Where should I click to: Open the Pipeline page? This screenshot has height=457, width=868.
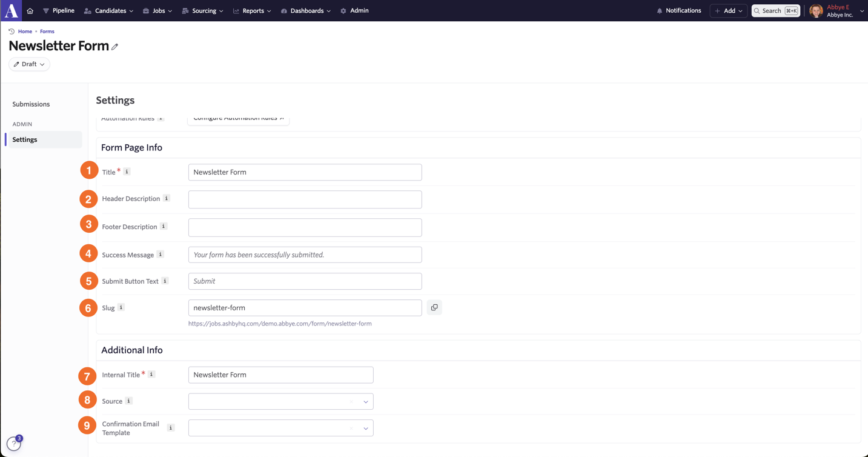pyautogui.click(x=58, y=10)
